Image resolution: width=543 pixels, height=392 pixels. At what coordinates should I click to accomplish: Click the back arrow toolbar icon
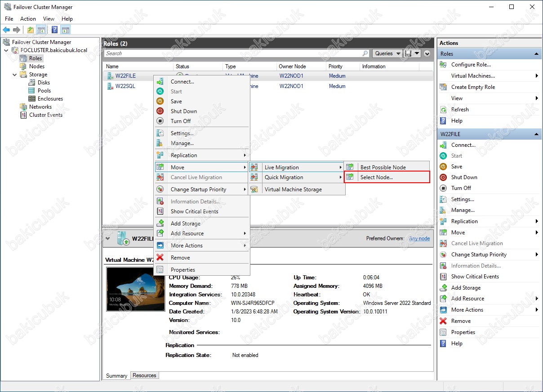pos(6,30)
